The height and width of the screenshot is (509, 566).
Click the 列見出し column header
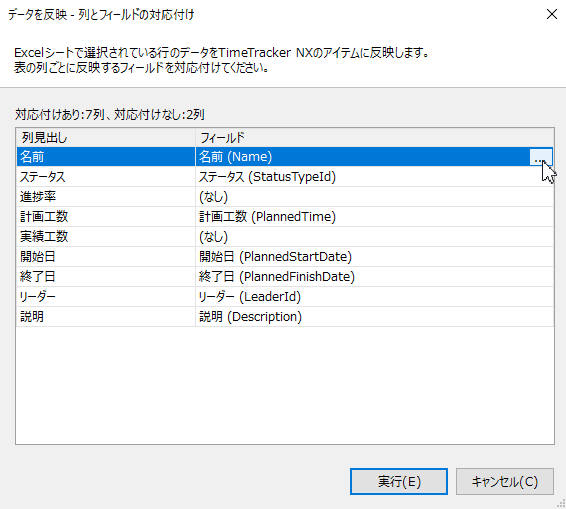(x=106, y=138)
